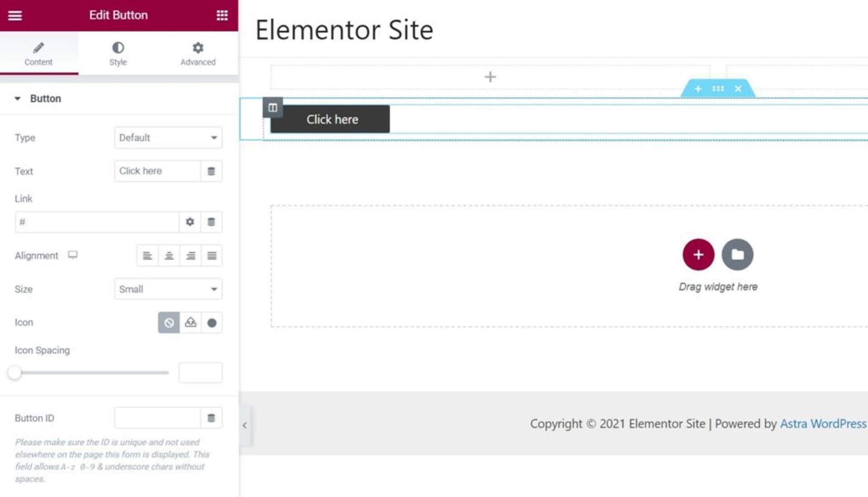
Task: Align button to the left
Action: tap(147, 256)
